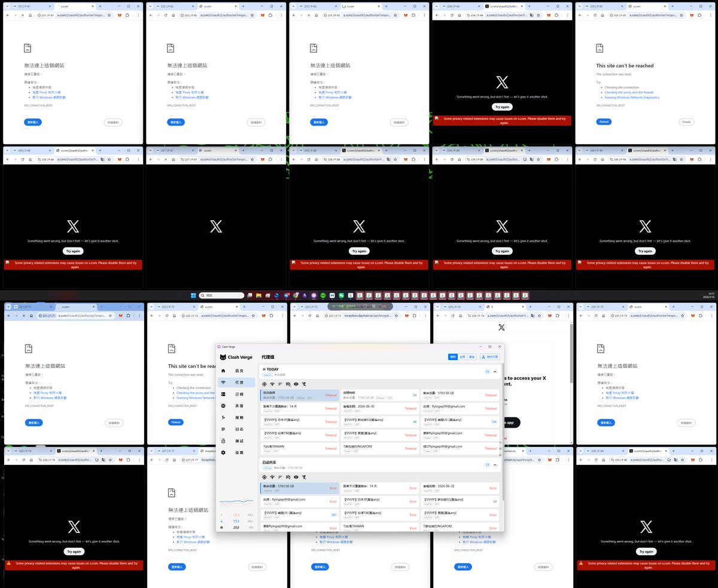Click 檢查 Proxy 和防火牆 link in window 233 | P-83
Screen dimensions: 718x588
coord(333,92)
